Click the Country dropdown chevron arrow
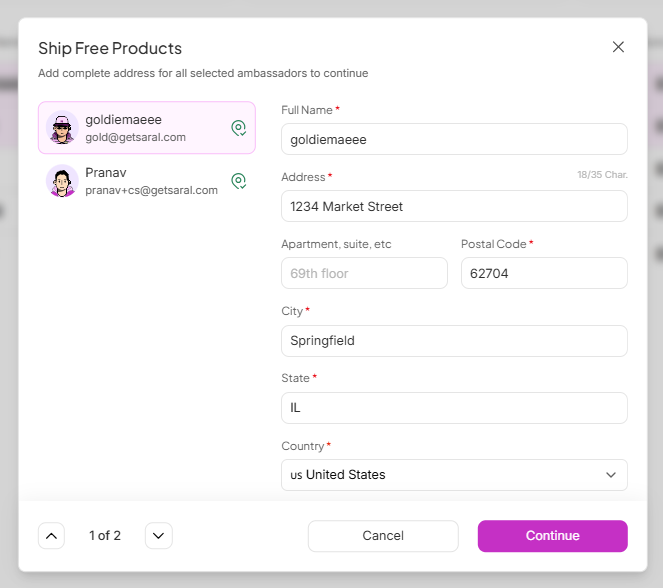Viewport: 663px width, 588px height. [x=611, y=475]
